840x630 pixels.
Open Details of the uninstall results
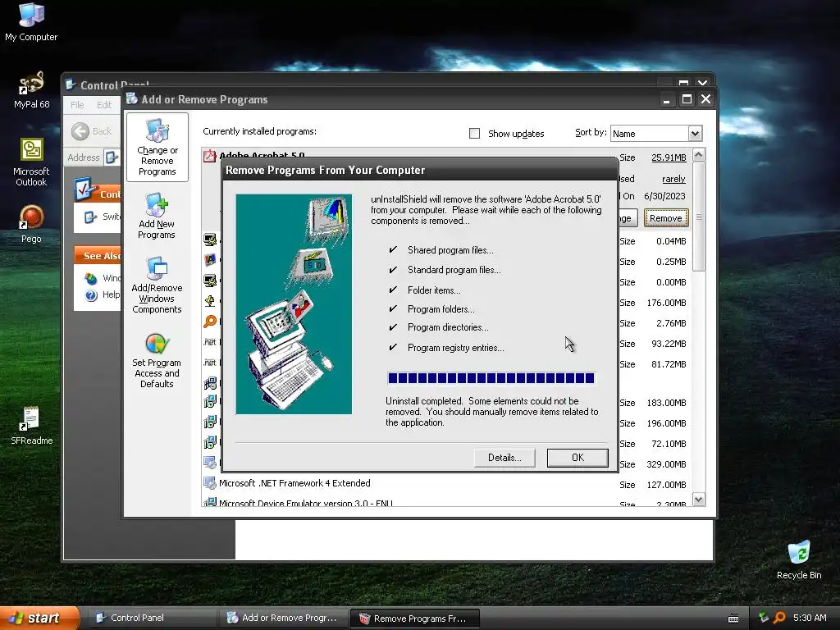(504, 458)
